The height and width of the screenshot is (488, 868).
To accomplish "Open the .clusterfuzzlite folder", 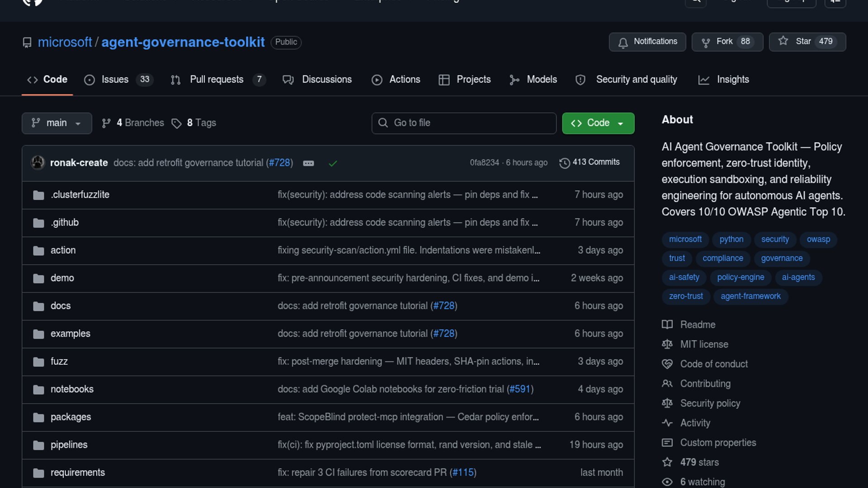I will point(80,195).
